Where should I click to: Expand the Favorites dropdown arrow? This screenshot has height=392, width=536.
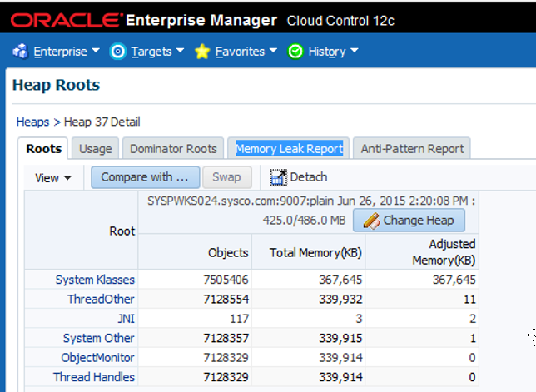273,51
